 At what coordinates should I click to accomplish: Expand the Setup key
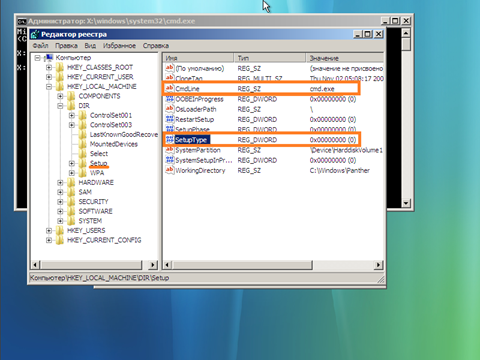(72, 163)
